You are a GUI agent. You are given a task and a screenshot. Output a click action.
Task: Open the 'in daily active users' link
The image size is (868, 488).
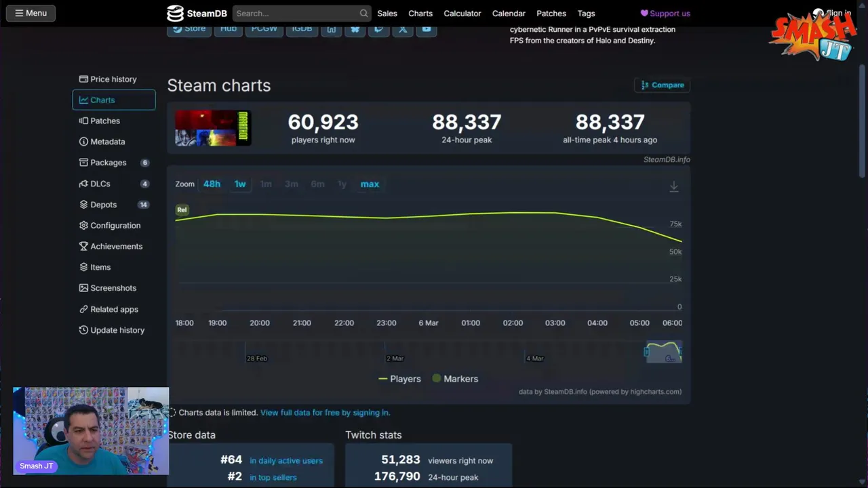(x=286, y=460)
